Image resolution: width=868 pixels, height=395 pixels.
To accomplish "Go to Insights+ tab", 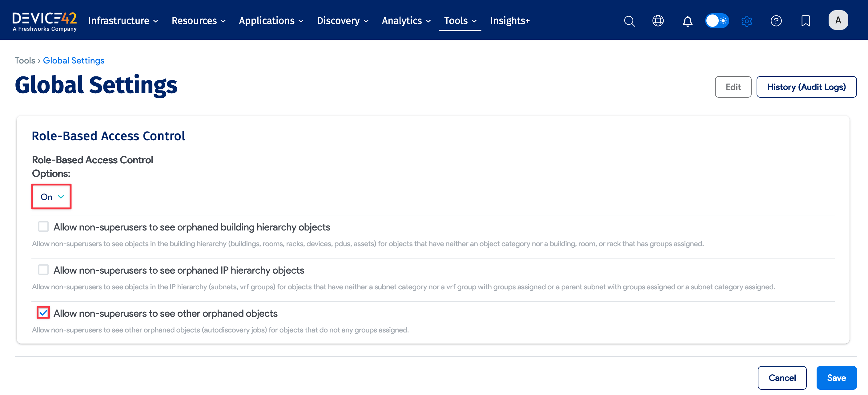I will coord(509,21).
